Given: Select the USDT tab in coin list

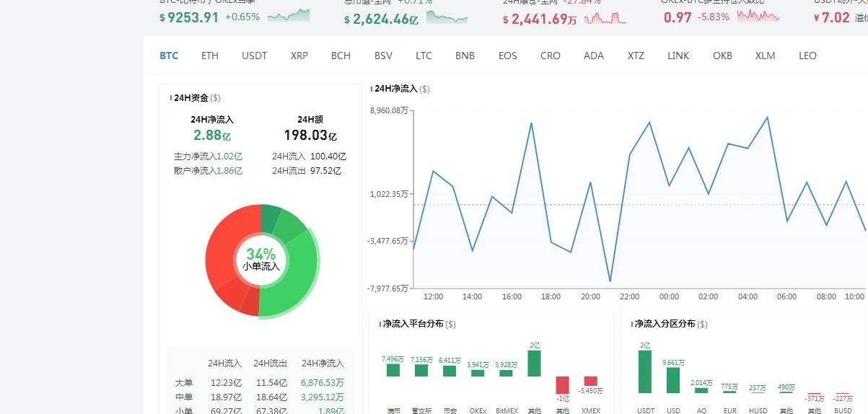Looking at the screenshot, I should [254, 56].
